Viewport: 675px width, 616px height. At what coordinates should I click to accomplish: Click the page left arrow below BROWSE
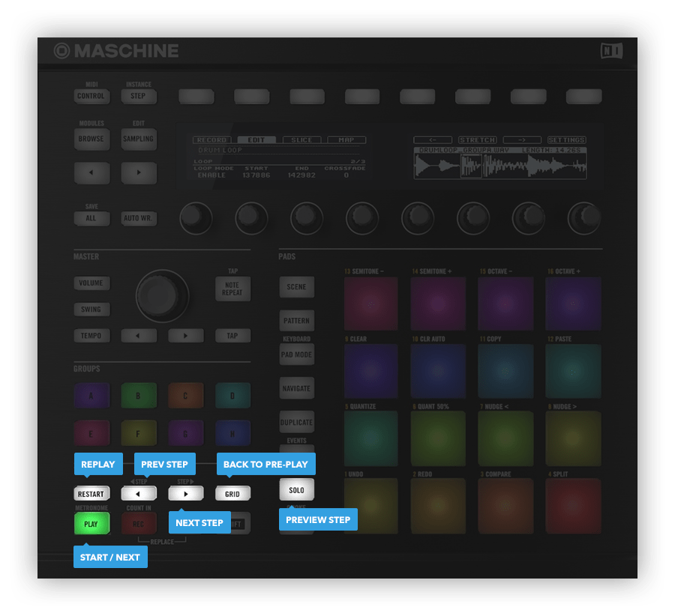click(91, 172)
